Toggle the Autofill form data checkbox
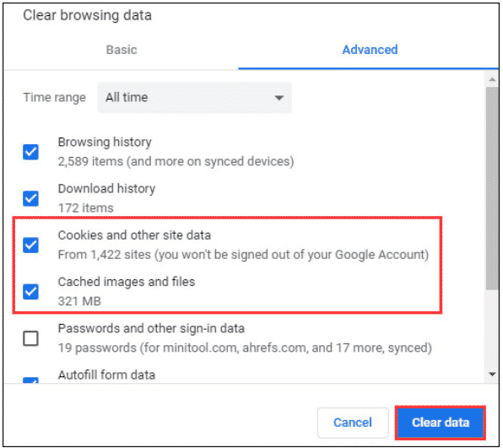503x448 pixels. click(30, 381)
